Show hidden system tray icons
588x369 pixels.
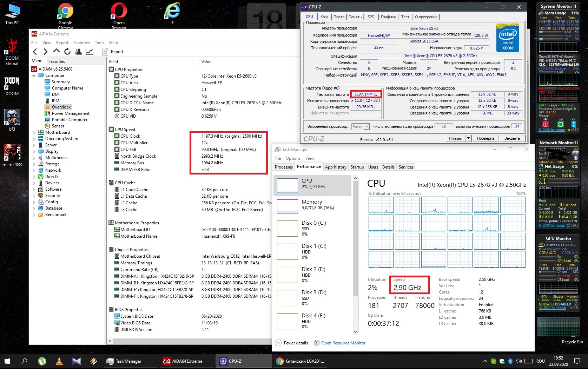click(x=485, y=361)
